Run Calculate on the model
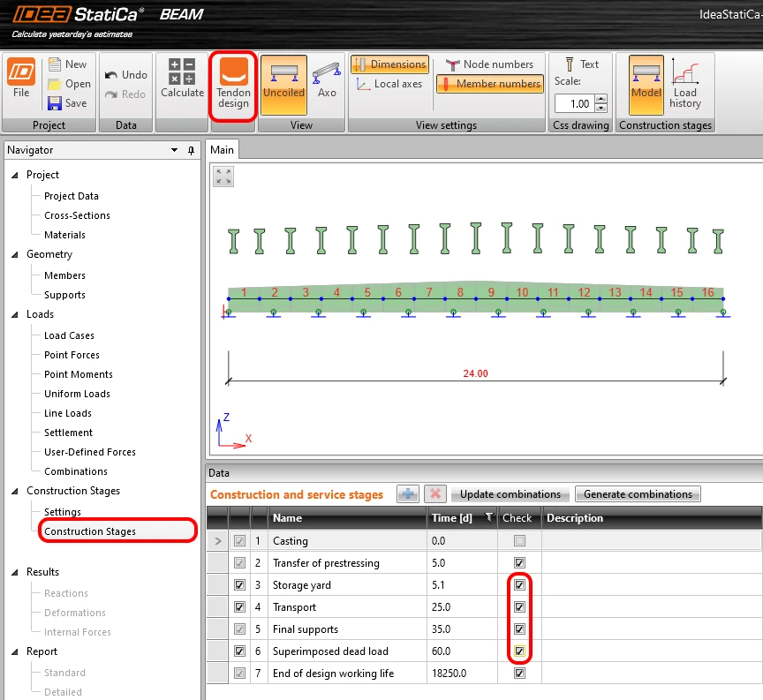 coord(182,78)
